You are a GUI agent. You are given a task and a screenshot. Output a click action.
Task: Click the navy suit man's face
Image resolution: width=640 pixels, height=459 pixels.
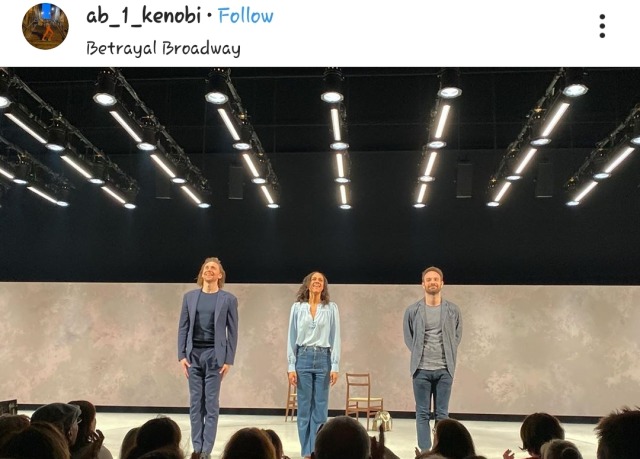tap(211, 273)
